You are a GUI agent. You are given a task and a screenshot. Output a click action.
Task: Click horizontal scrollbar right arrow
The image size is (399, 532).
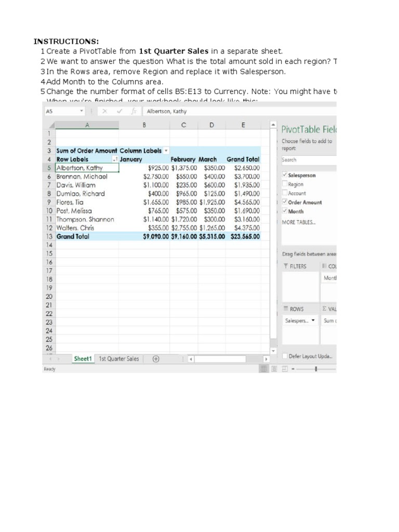pos(267,359)
